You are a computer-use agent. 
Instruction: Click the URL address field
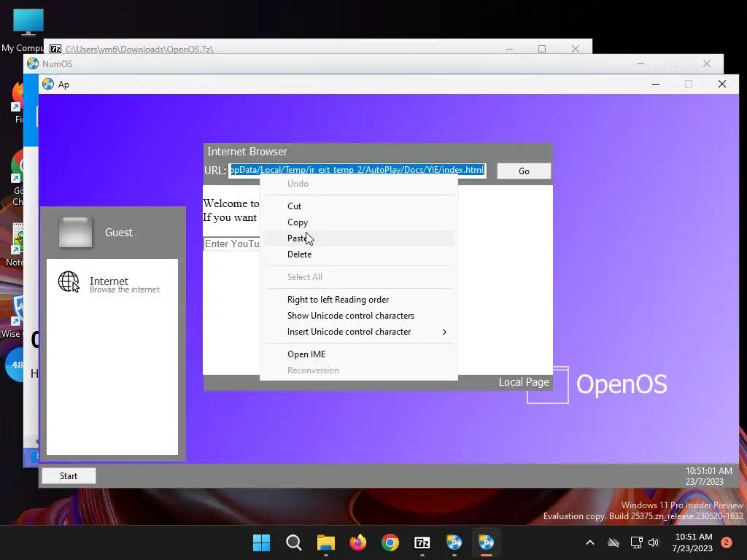[357, 170]
